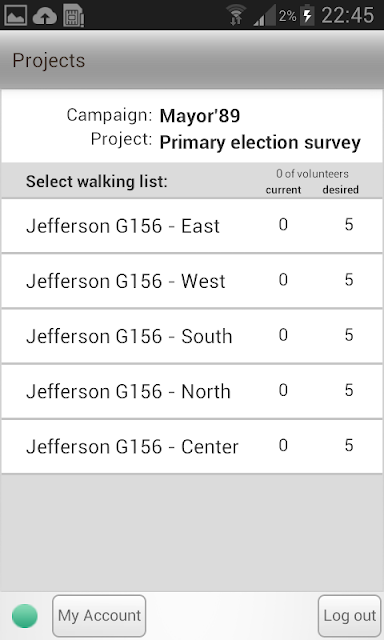Image resolution: width=384 pixels, height=640 pixels.
Task: Tap the desired count for East list
Action: tap(348, 224)
